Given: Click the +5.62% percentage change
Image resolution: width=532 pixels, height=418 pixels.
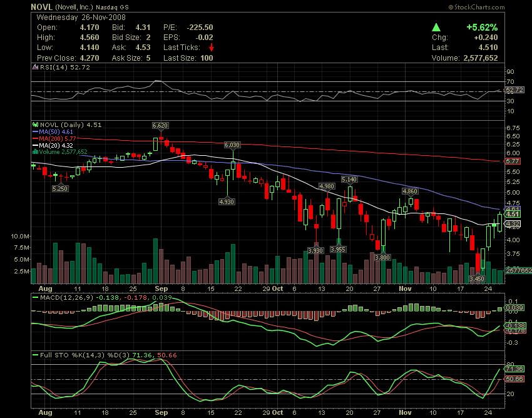Looking at the screenshot, I should [x=482, y=27].
